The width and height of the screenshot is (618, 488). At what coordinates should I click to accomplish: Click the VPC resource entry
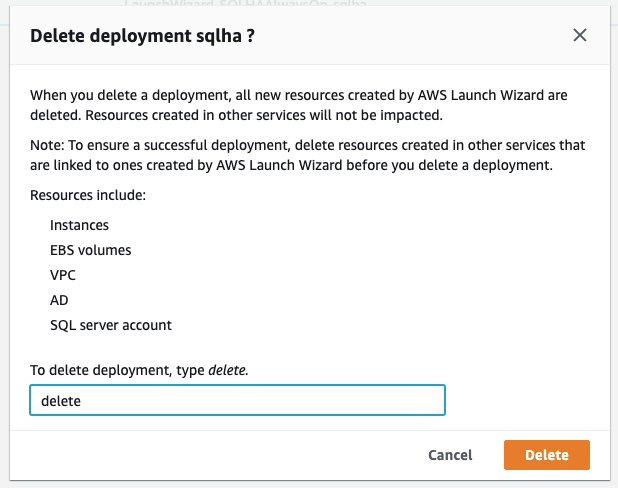click(x=63, y=275)
